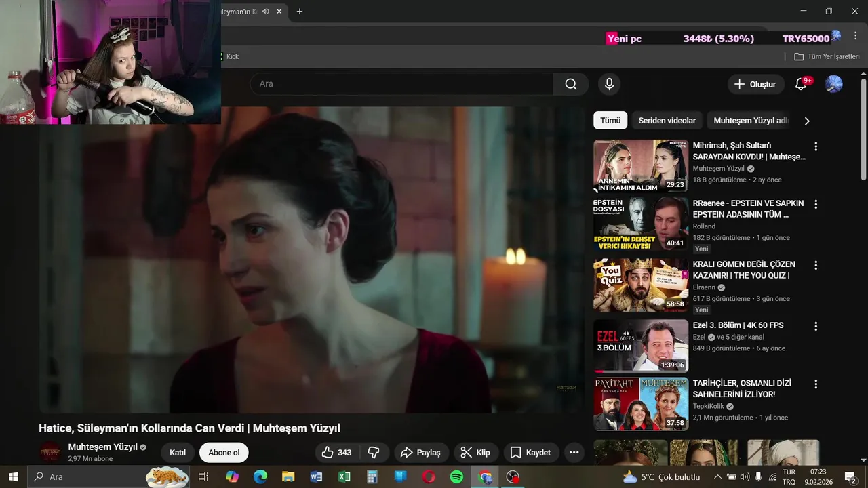868x488 pixels.
Task: Show hidden system tray icons
Action: click(718, 476)
